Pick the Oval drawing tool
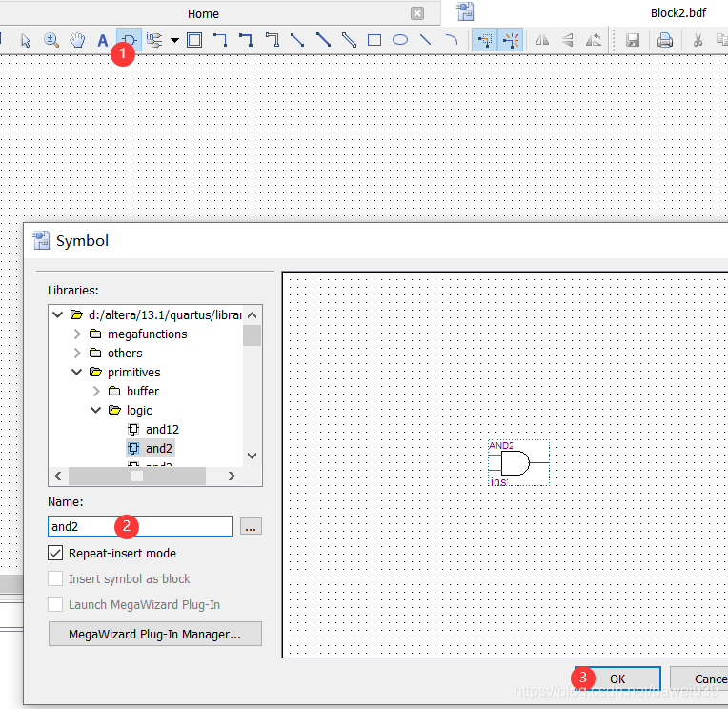Screen dimensions: 728x709 400,40
